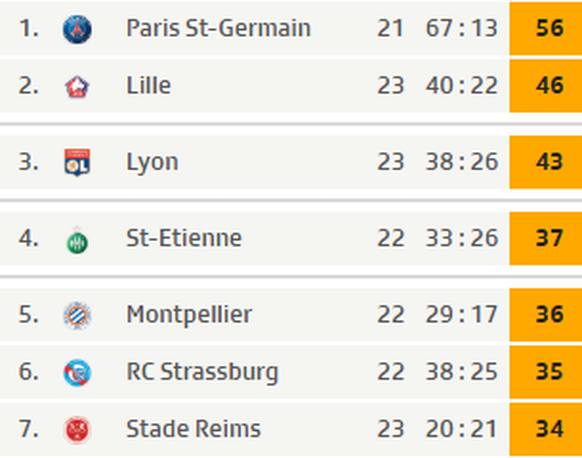This screenshot has width=582, height=458.
Task: Click the orange 56 points cell
Action: [x=546, y=28]
